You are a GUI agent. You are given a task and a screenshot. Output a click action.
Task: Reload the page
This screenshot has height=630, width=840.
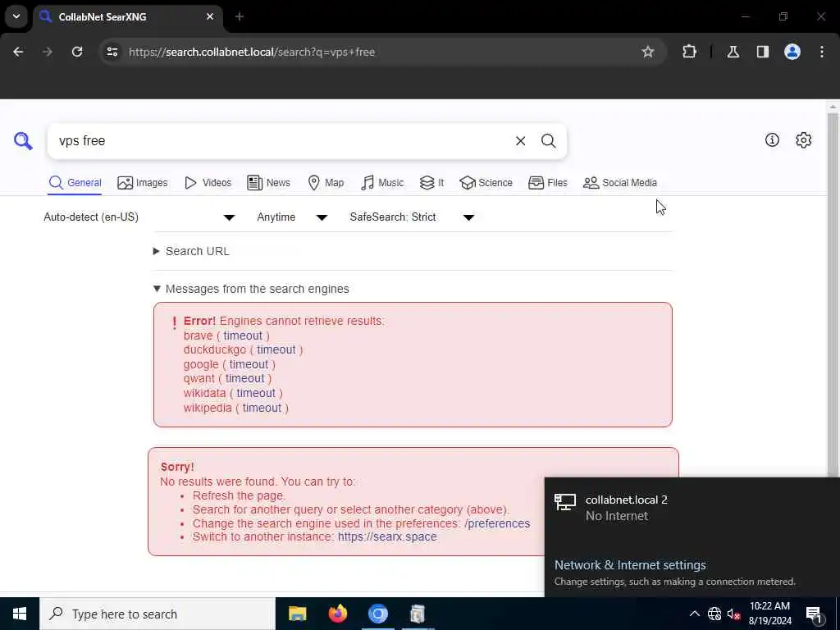tap(77, 52)
